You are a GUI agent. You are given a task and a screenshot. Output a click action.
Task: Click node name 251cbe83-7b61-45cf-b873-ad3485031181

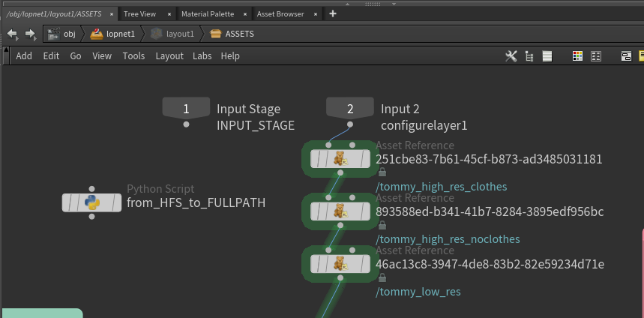489,160
